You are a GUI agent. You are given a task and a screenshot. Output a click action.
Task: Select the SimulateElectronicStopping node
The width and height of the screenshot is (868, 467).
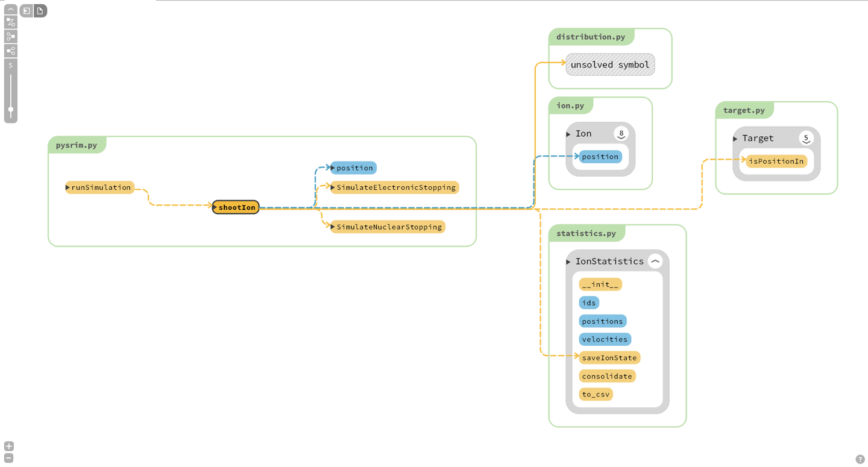394,187
